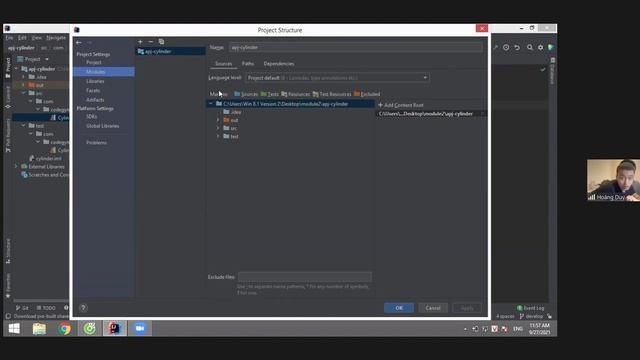Open IntelliJ IDEA taskbar icon
The width and height of the screenshot is (640, 360).
(x=115, y=329)
